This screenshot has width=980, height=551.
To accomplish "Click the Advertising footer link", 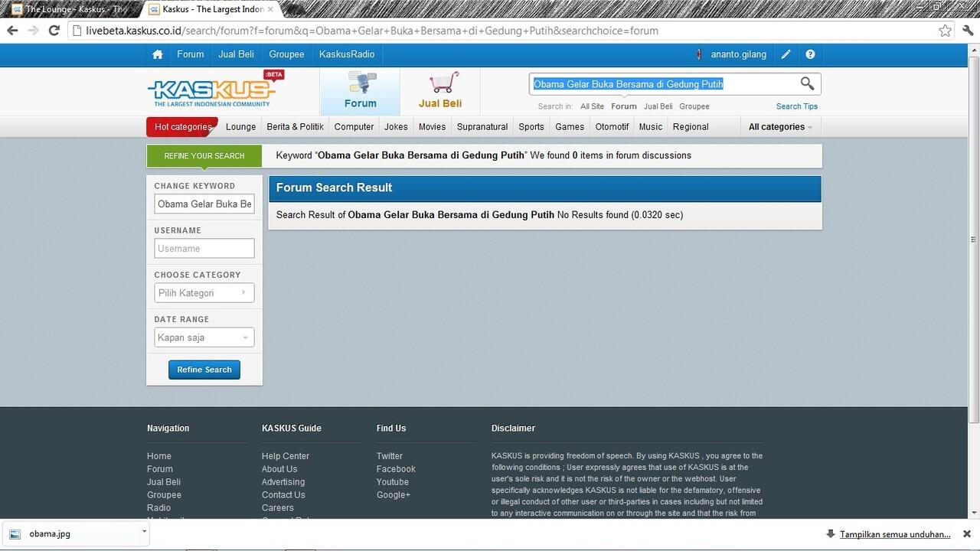I will pos(283,482).
